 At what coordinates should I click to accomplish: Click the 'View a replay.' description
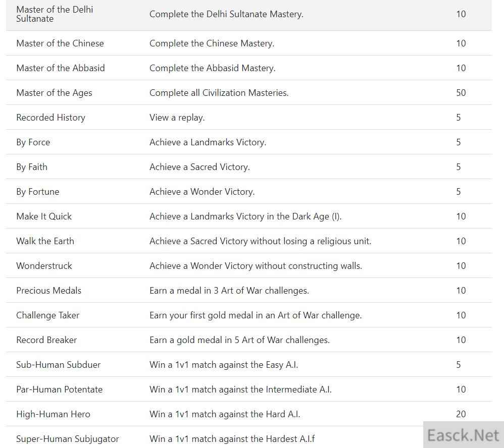coord(177,118)
